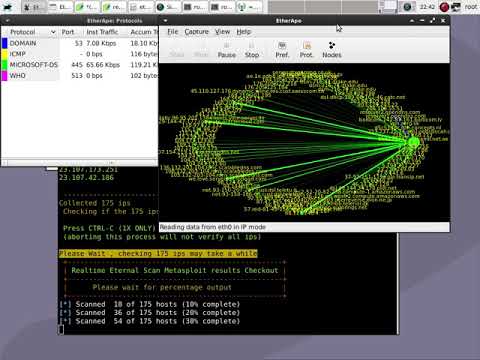Click the red notification tray icon
The height and width of the screenshot is (360, 480).
click(x=444, y=7)
